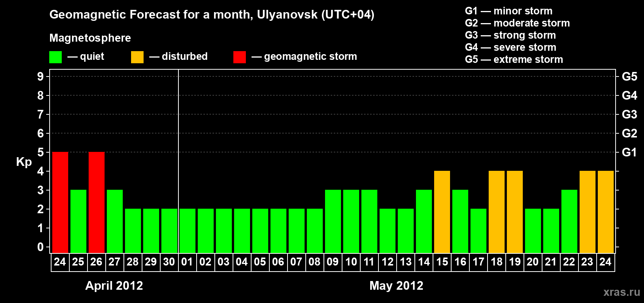Click the green quiet legend swatch
Viewport: 644px width, 303px height.
[x=55, y=57]
